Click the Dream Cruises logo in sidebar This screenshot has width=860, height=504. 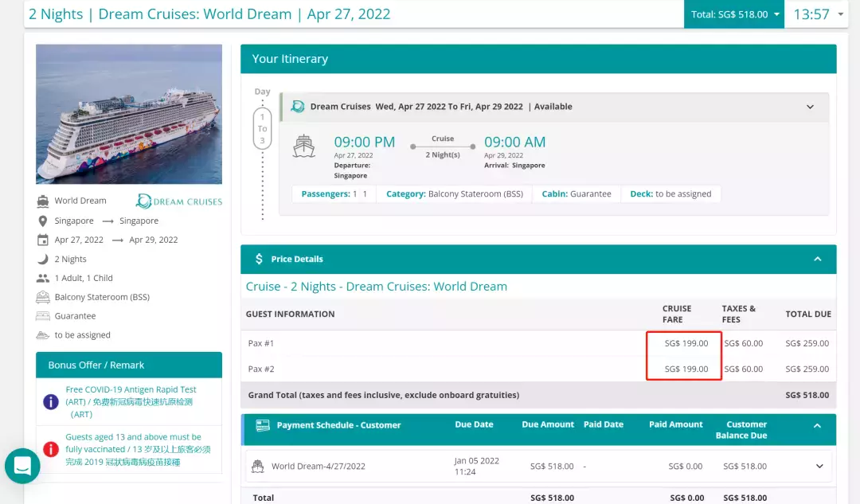pos(178,201)
